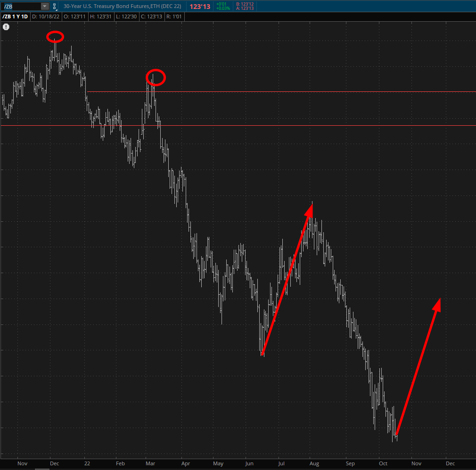Screen dimensions: 476x470
Task: Click the /ZB 1 Y 1D chart label
Action: (x=15, y=16)
